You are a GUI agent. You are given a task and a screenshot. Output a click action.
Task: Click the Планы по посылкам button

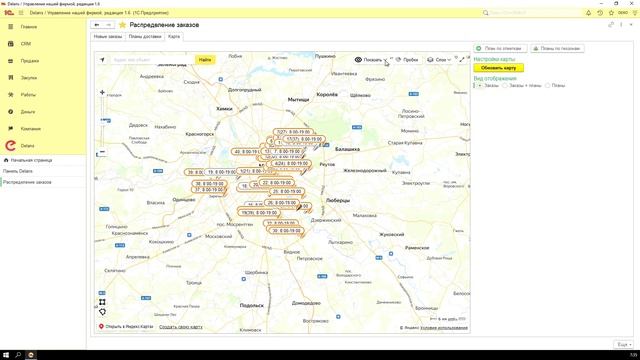click(x=557, y=49)
